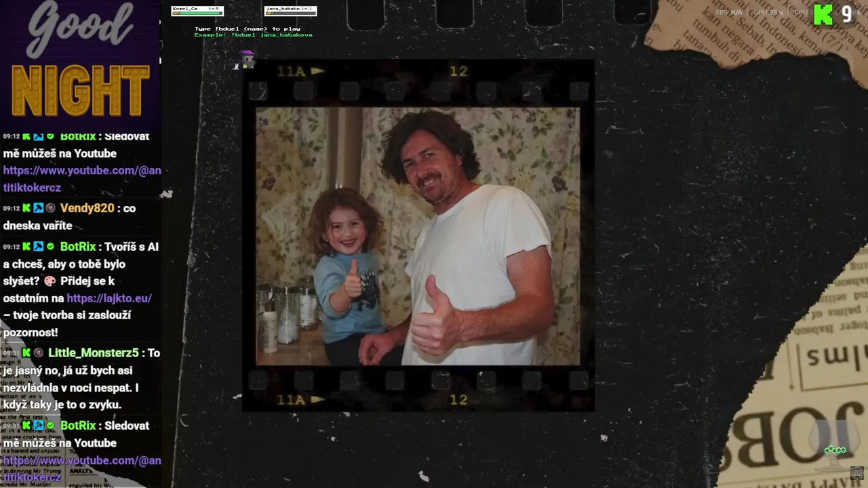The width and height of the screenshot is (868, 488).
Task: Open the lajkto.eu link
Action: [x=109, y=298]
